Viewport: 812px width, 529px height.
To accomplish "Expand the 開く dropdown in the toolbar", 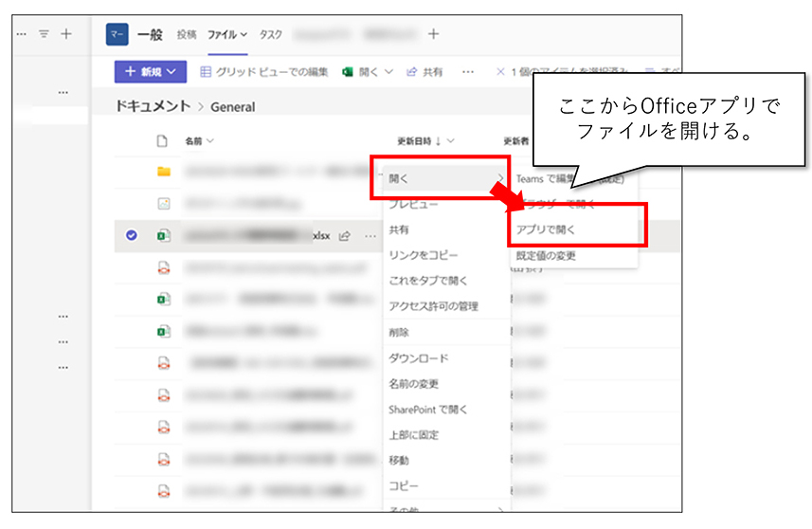I will (367, 71).
